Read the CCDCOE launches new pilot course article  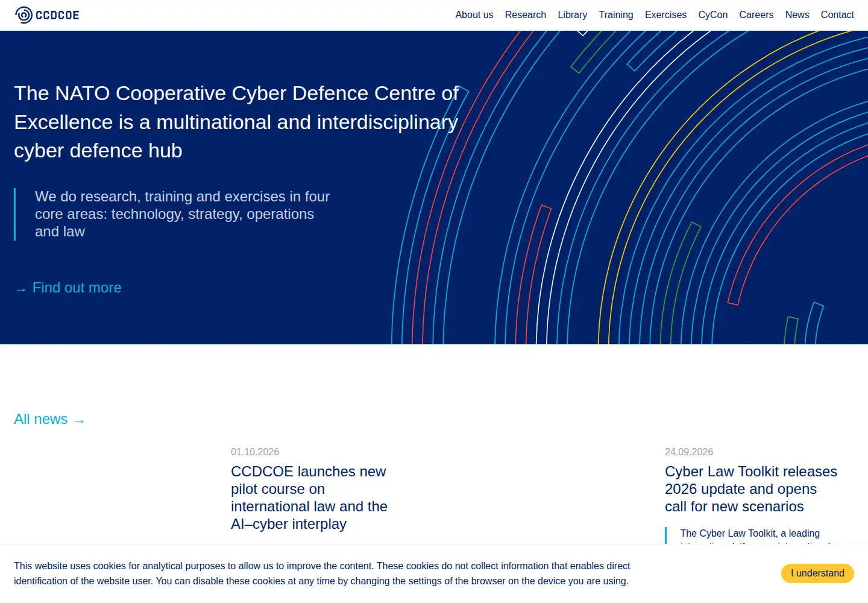tap(309, 498)
